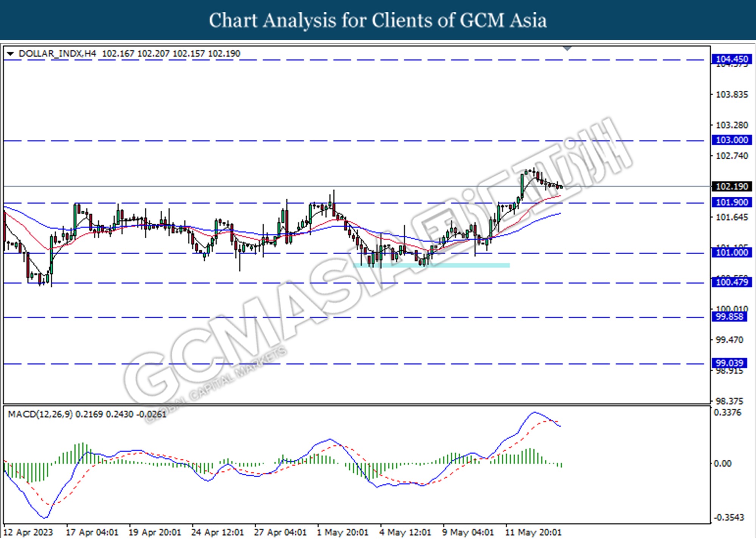Click the 9 May 04:01 time label
756x540 pixels.
pyautogui.click(x=469, y=532)
